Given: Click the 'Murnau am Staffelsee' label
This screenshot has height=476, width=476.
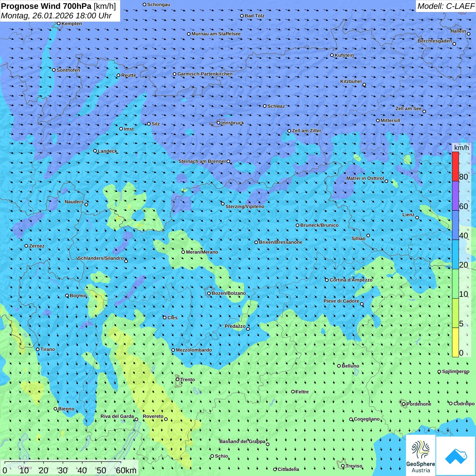Looking at the screenshot, I should pyautogui.click(x=216, y=34).
